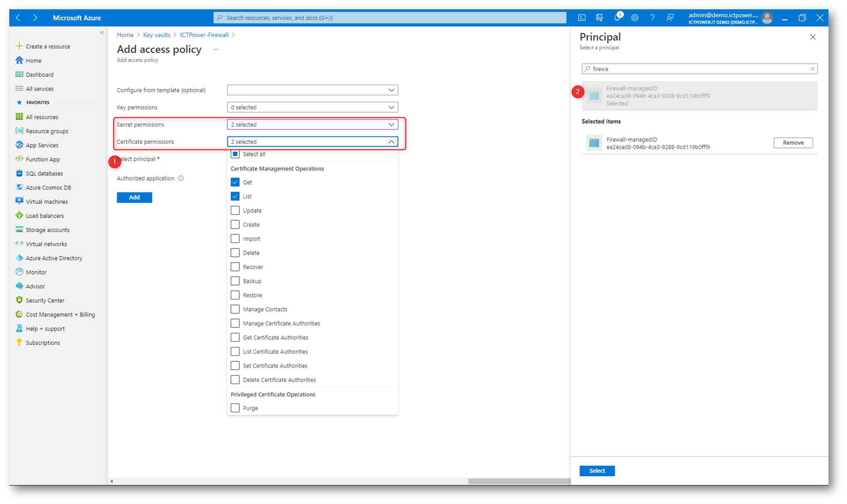
Task: Click the Load balancers icon
Action: tap(19, 215)
